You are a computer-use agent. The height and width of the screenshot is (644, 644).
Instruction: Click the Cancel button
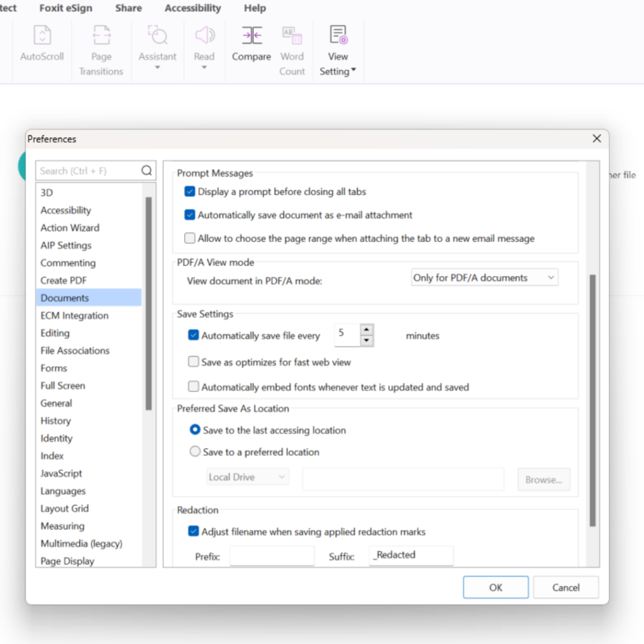tap(565, 587)
